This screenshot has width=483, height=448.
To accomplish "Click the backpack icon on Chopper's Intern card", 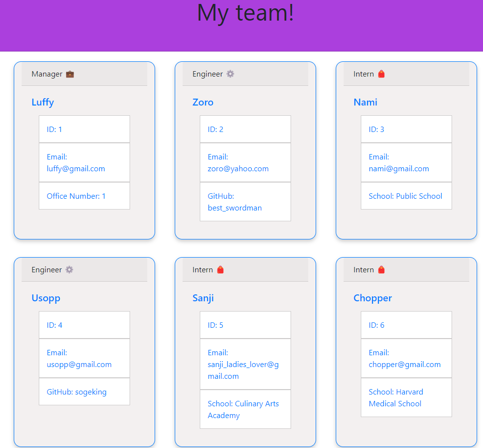I will click(381, 270).
